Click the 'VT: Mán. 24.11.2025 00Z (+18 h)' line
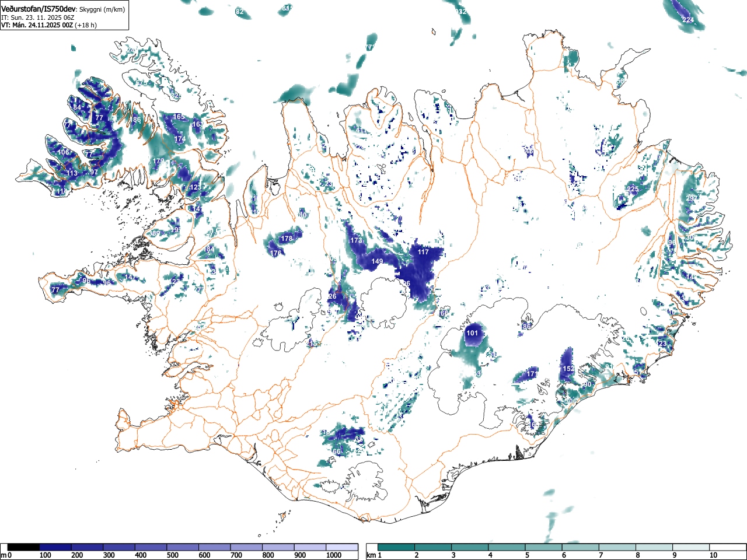Image resolution: width=747 pixels, height=560 pixels. tap(49, 25)
